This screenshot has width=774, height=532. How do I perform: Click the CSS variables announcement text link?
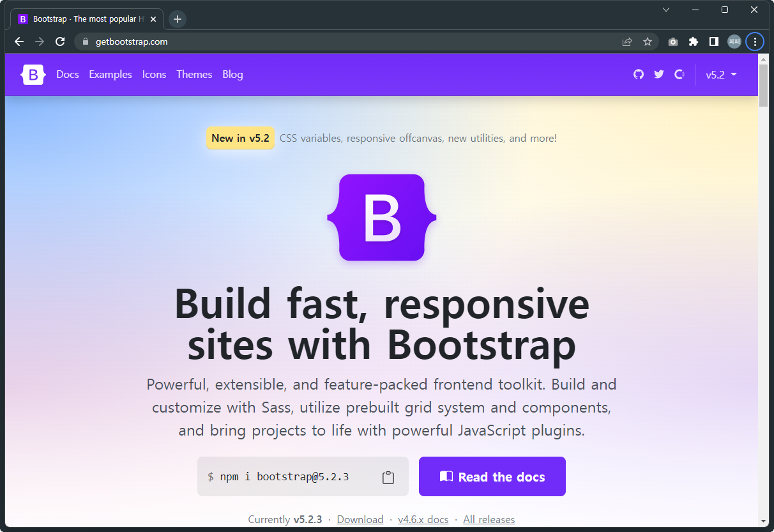(418, 138)
